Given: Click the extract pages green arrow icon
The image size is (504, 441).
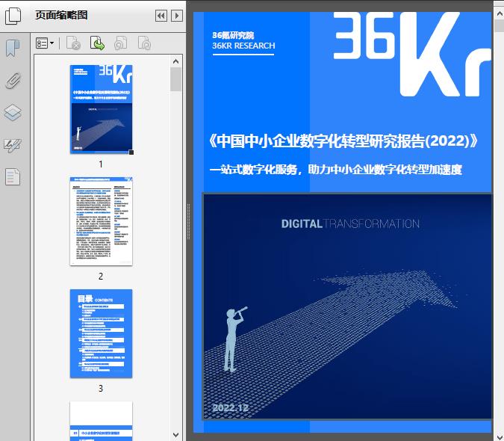Looking at the screenshot, I should tap(97, 43).
